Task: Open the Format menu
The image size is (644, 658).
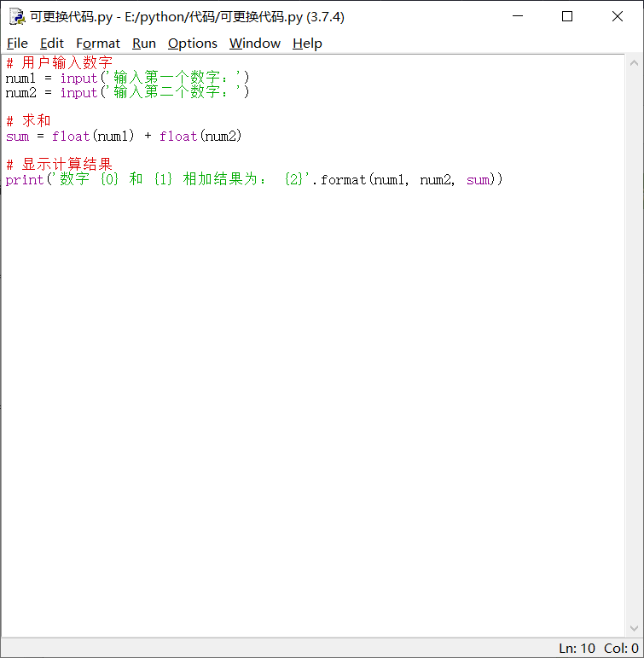Action: 98,44
